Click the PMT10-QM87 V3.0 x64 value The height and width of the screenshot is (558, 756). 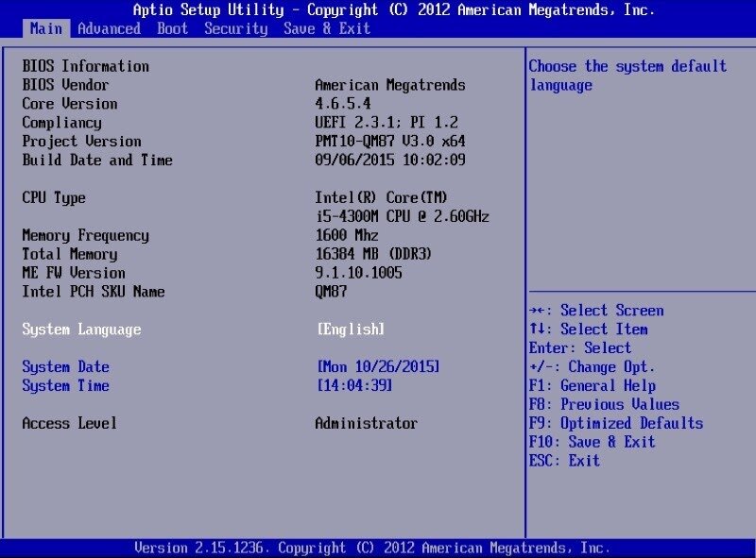tap(390, 142)
